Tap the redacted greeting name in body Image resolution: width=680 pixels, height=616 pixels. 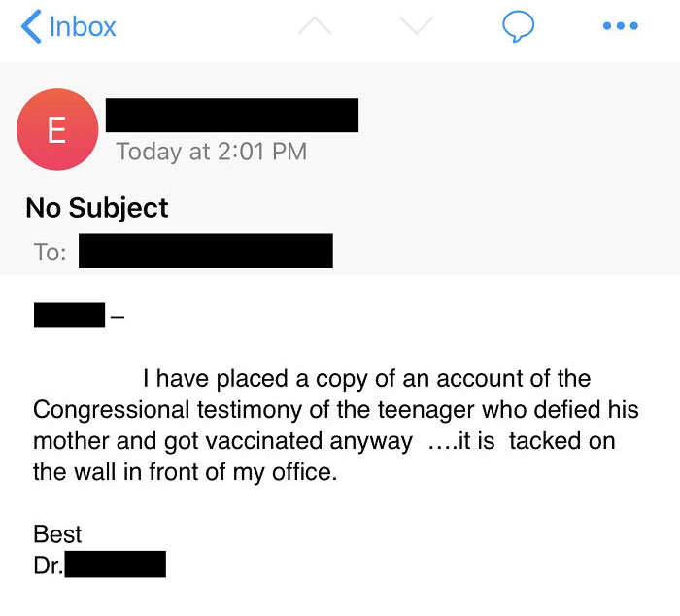pyautogui.click(x=69, y=315)
